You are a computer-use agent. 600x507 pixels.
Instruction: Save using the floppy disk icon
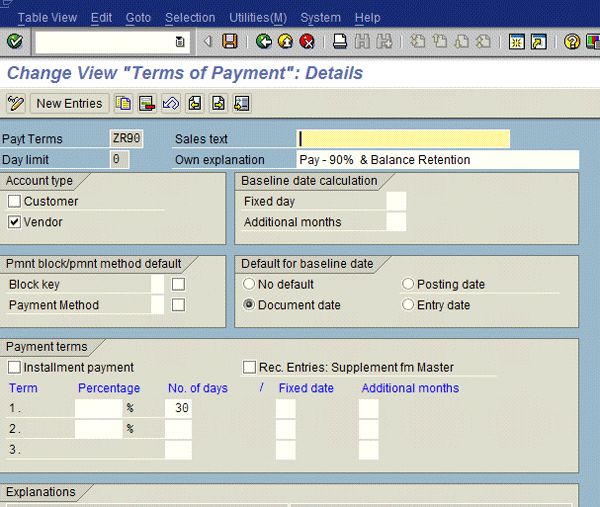click(230, 42)
